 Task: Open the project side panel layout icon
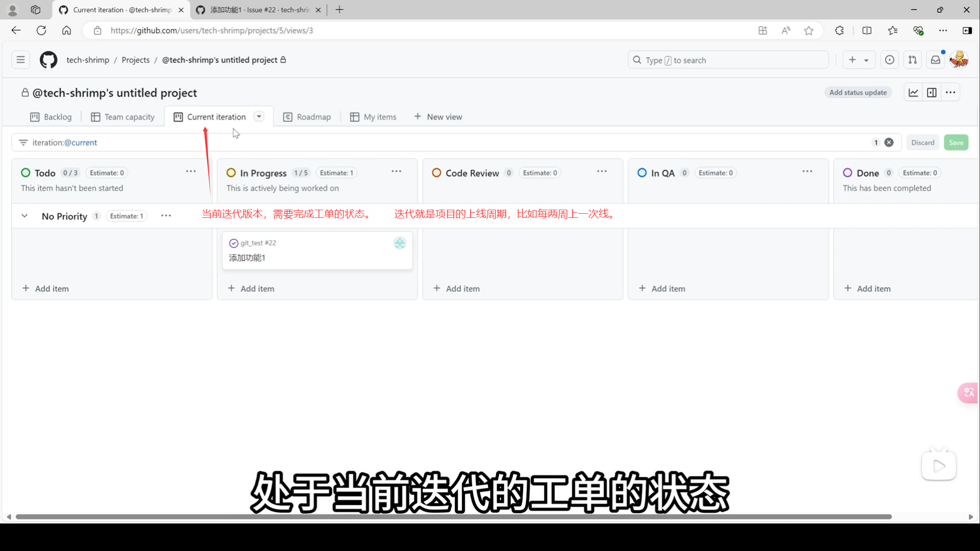coord(932,92)
